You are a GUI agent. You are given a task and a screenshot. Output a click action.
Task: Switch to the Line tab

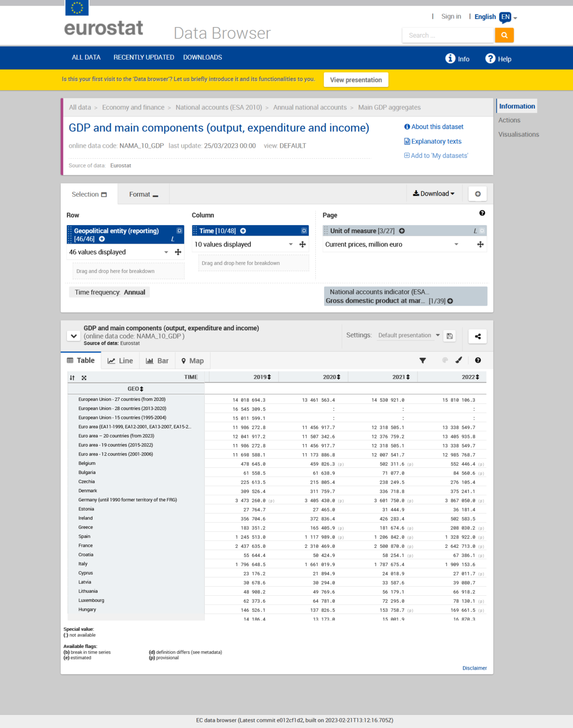pos(120,361)
